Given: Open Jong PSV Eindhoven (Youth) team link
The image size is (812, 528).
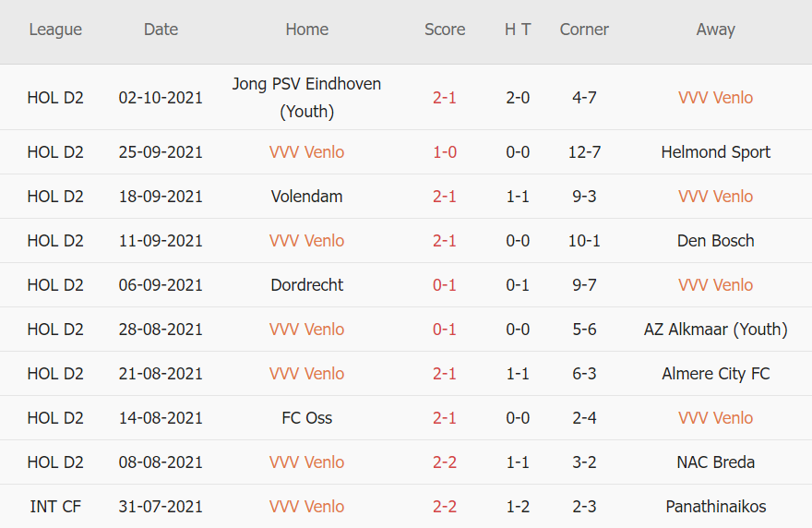Looking at the screenshot, I should coord(306,97).
